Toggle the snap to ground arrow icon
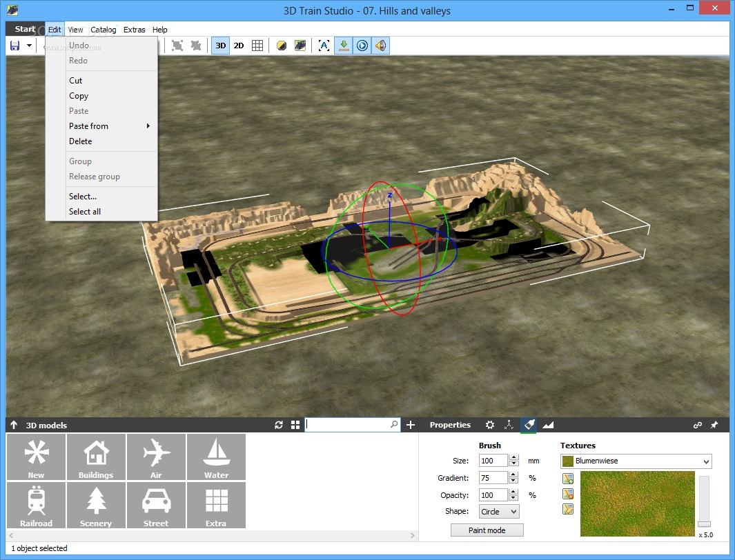Viewport: 735px width, 560px height. (x=344, y=46)
